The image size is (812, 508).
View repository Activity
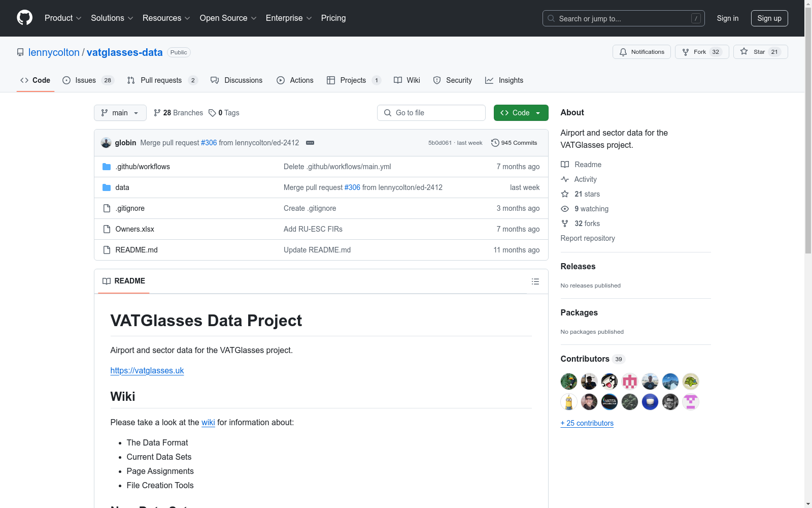(579, 179)
